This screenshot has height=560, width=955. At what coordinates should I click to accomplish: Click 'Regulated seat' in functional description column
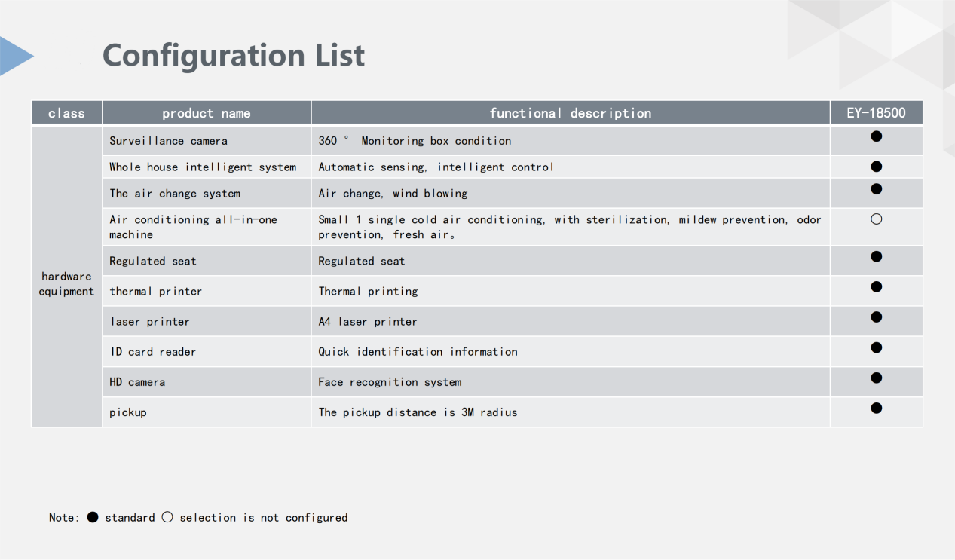click(362, 262)
